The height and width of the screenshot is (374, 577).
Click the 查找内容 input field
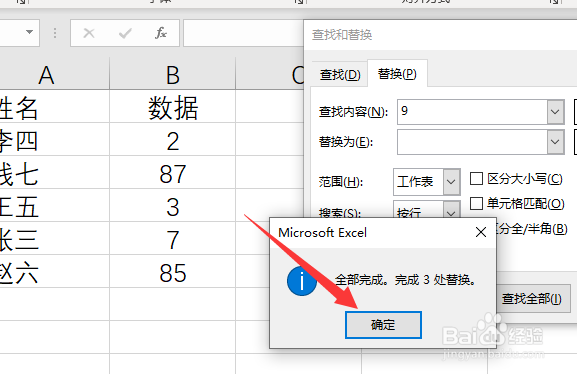pos(472,112)
